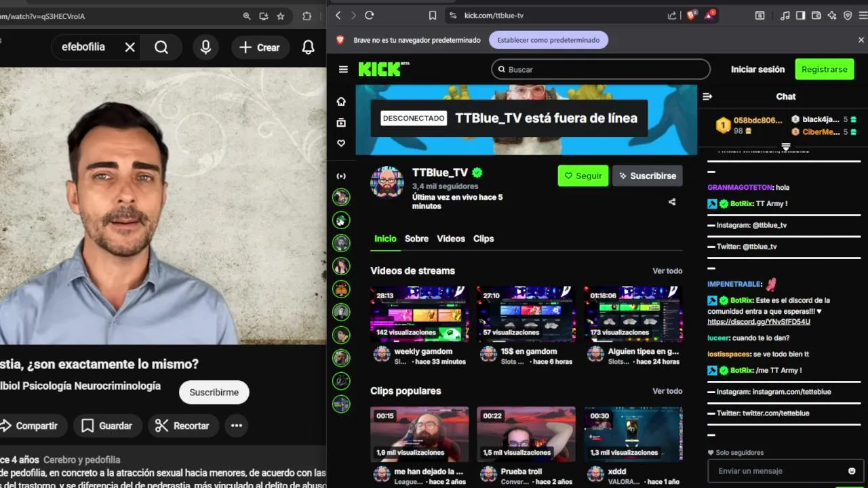Open the weekly gamdom stream video

419,314
